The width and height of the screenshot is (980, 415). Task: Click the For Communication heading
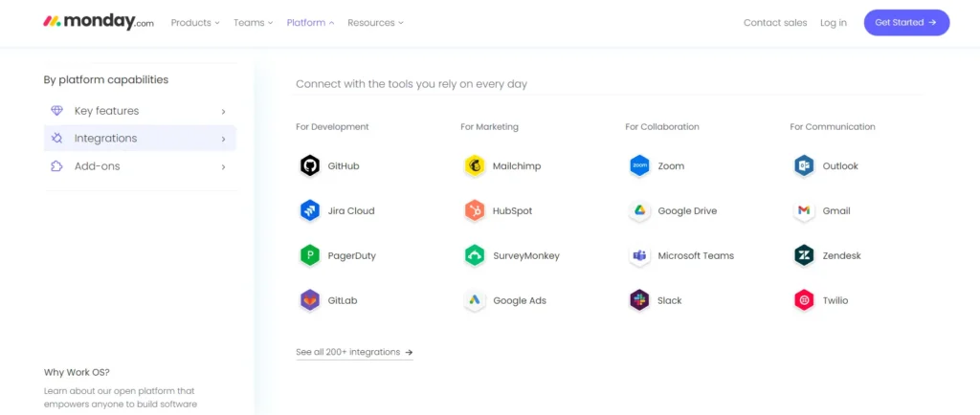[833, 126]
